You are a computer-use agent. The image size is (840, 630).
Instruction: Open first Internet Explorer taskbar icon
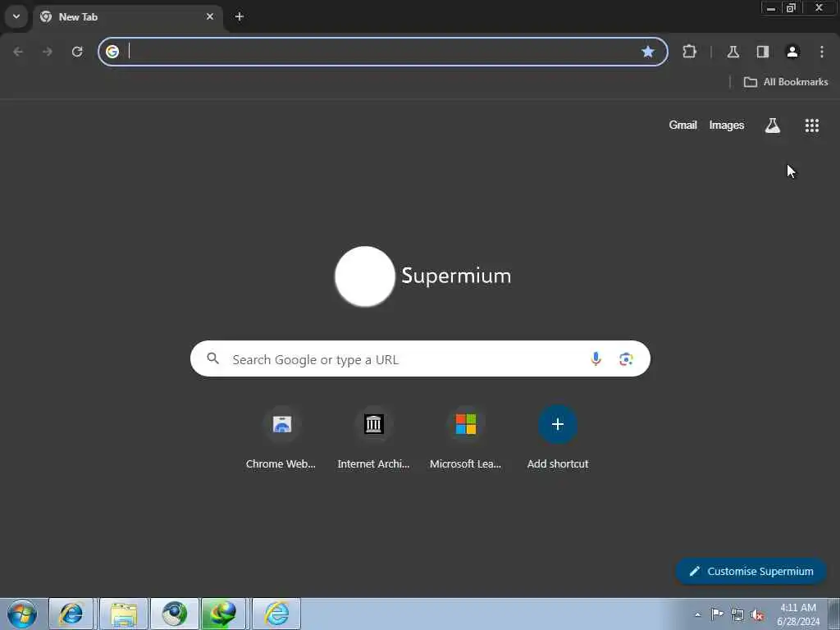[71, 614]
